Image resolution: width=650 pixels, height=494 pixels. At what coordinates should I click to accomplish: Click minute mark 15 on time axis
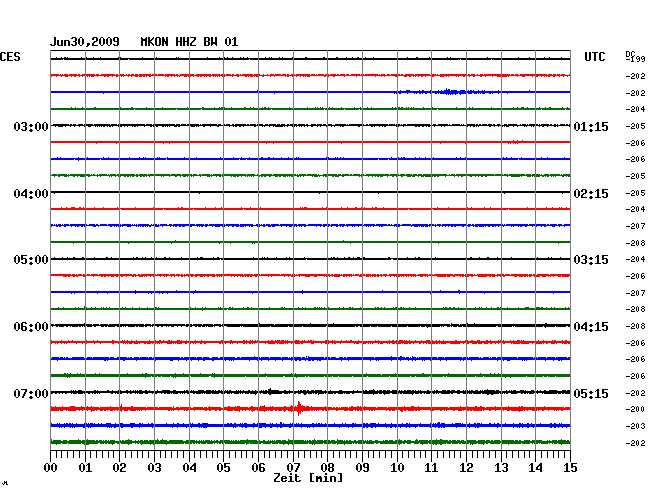[570, 468]
